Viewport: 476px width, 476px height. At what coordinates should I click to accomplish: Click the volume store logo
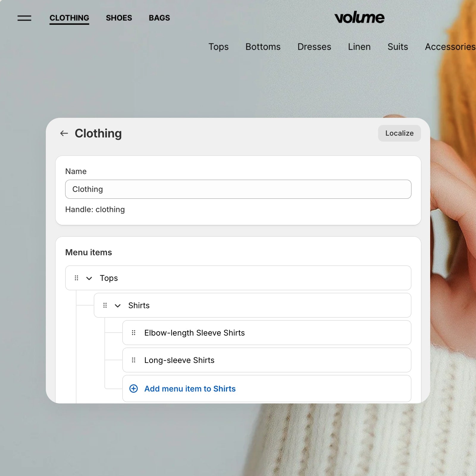pyautogui.click(x=359, y=18)
